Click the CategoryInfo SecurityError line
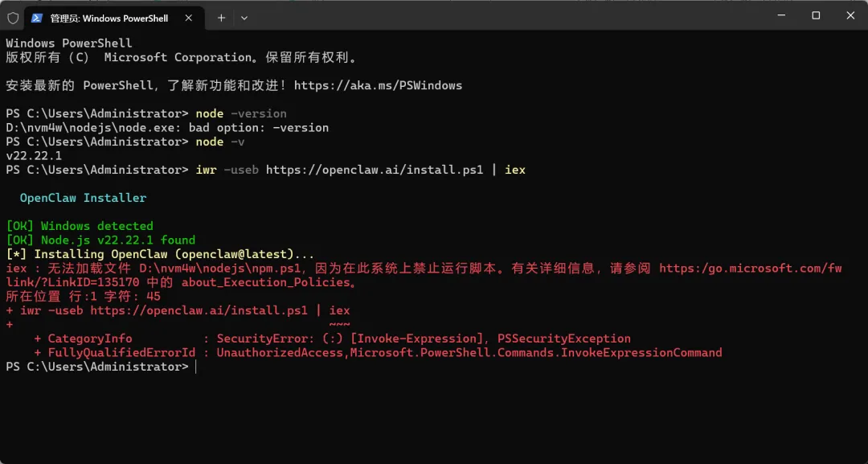The width and height of the screenshot is (868, 464). 332,339
